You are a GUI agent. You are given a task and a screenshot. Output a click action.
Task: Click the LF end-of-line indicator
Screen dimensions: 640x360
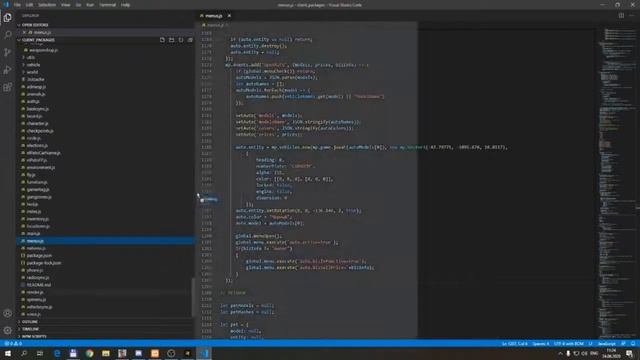click(591, 344)
